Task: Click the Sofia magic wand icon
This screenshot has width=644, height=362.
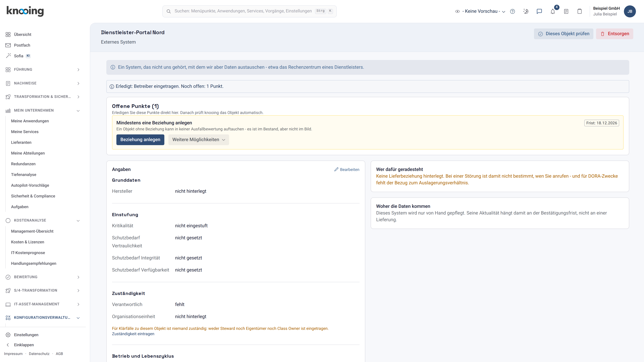Action: (8, 56)
